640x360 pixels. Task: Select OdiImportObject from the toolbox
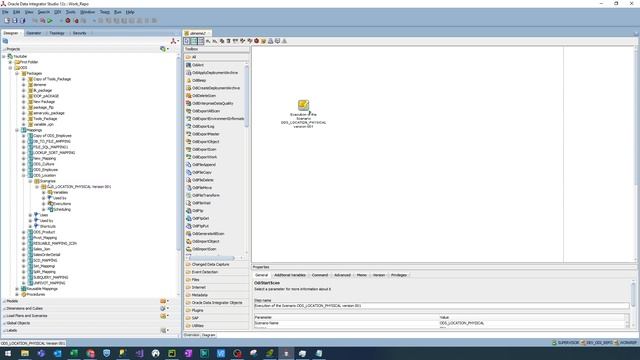pos(206,241)
